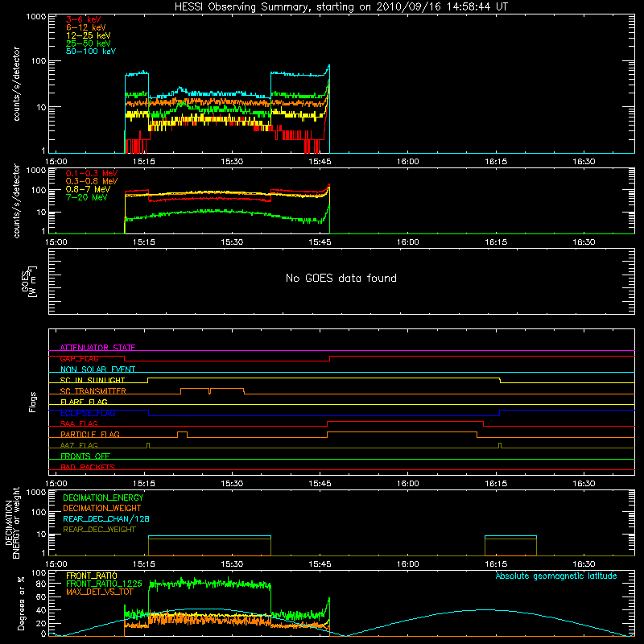
Task: Click the 'DECIMATION ENERGY or weight' axis label
Action: click(x=12, y=522)
